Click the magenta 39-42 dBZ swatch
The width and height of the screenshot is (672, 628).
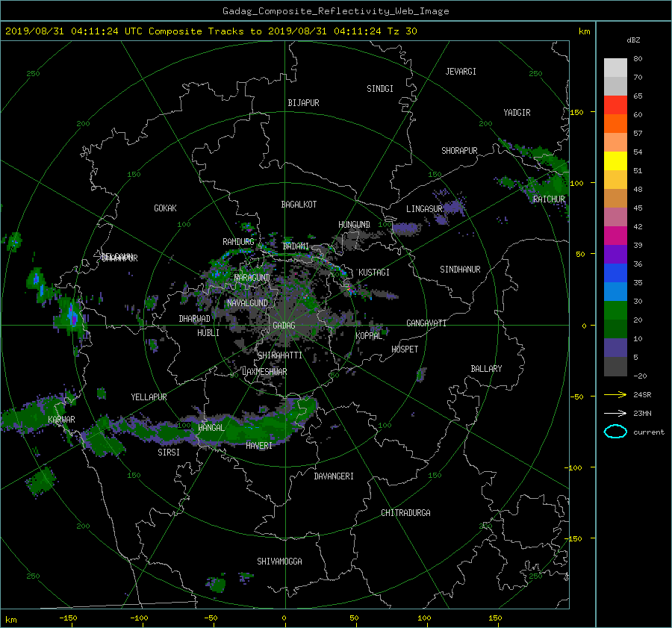[x=615, y=236]
